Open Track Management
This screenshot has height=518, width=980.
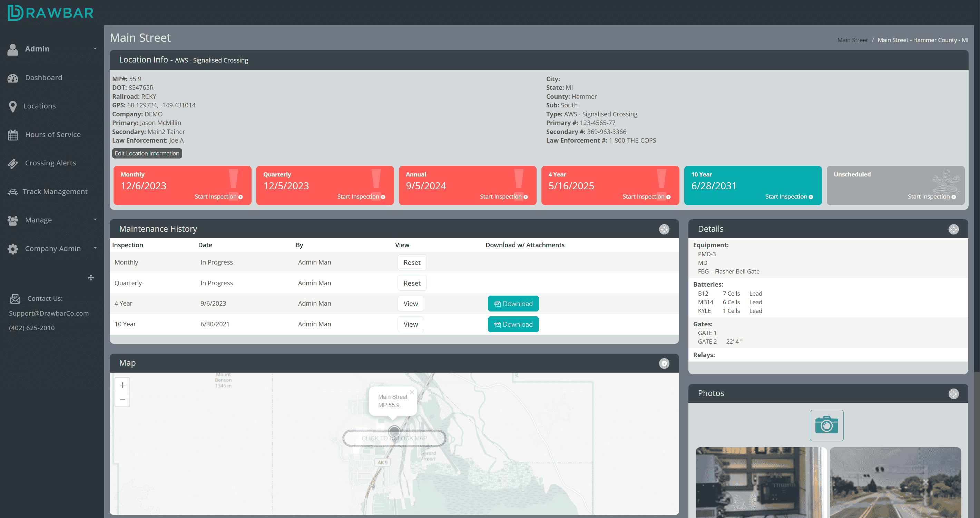(55, 191)
